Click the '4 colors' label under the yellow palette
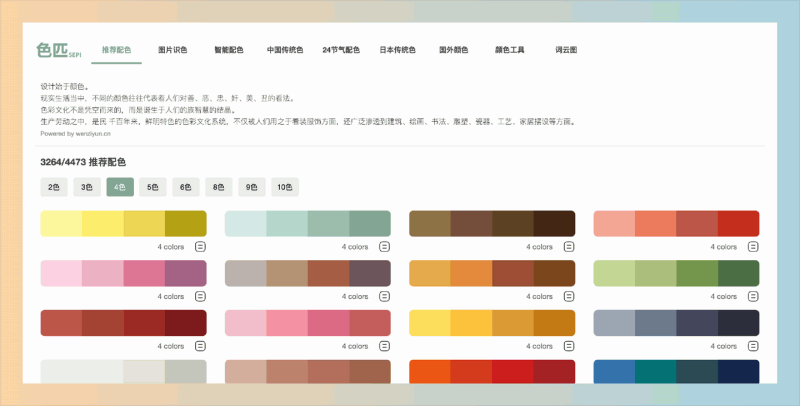 [170, 247]
